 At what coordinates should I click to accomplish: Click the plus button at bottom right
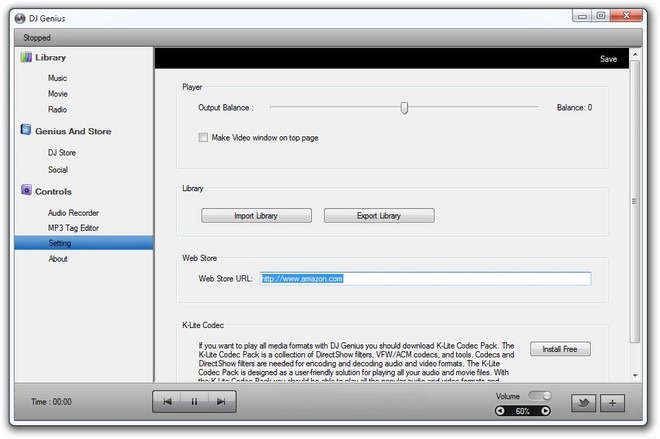click(x=612, y=403)
